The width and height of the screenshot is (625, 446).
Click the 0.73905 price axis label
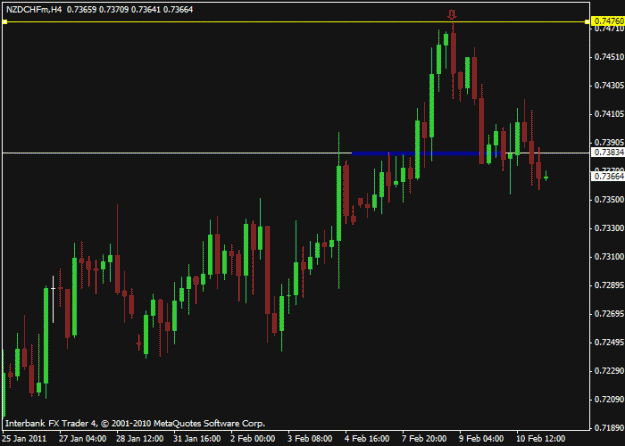pos(609,143)
